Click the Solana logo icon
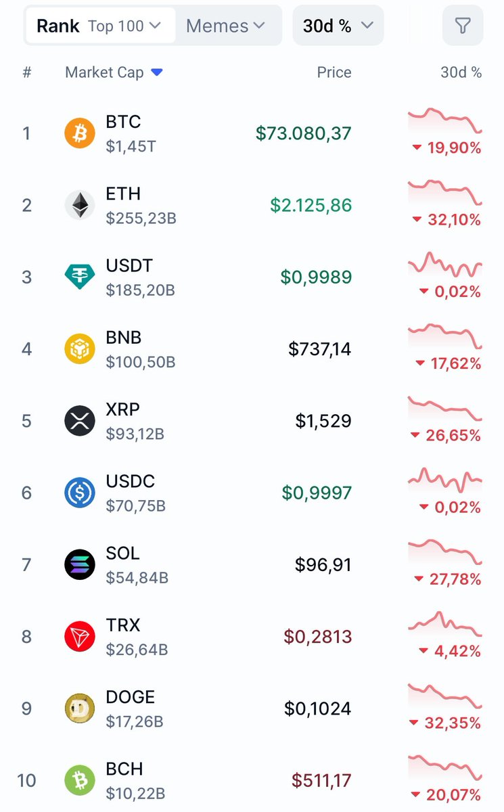 80,564
